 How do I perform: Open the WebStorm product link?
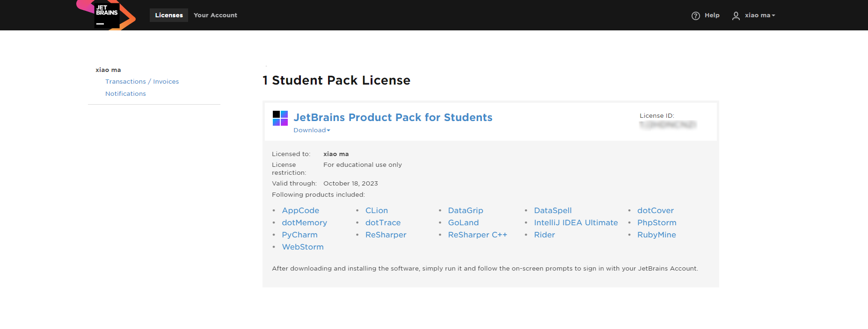[x=303, y=247]
